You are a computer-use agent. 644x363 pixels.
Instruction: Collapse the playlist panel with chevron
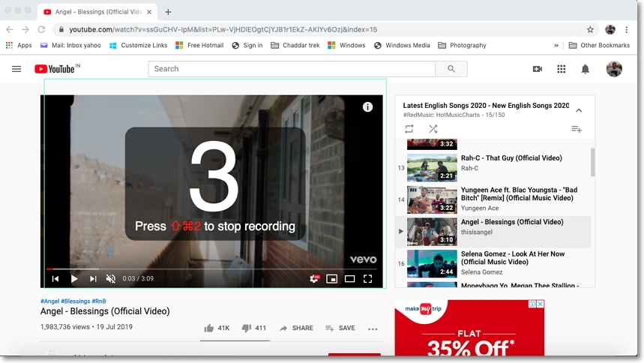(578, 110)
